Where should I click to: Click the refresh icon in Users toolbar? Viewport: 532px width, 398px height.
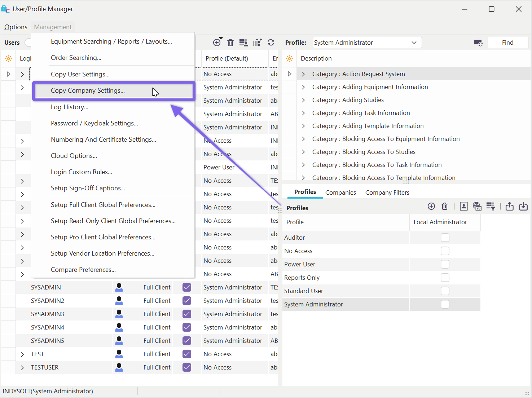[271, 43]
